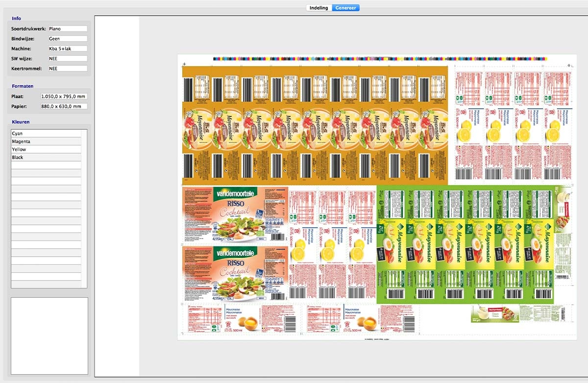The width and height of the screenshot is (588, 383).
Task: Click the Soortdrukwerk field showing Plano
Action: pyautogui.click(x=68, y=29)
